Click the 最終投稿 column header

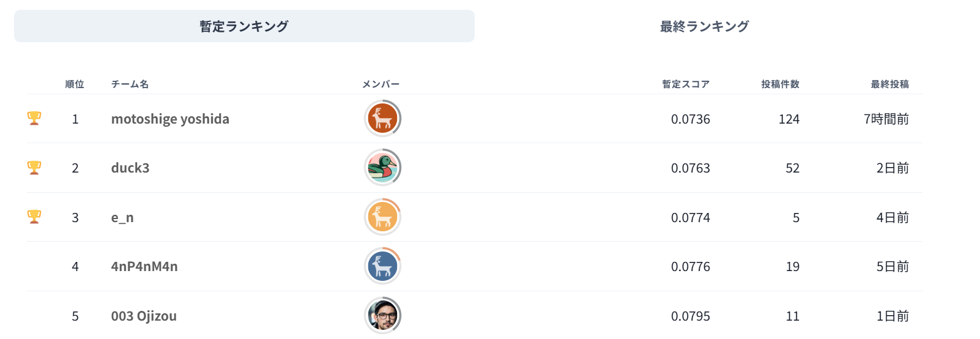[889, 84]
